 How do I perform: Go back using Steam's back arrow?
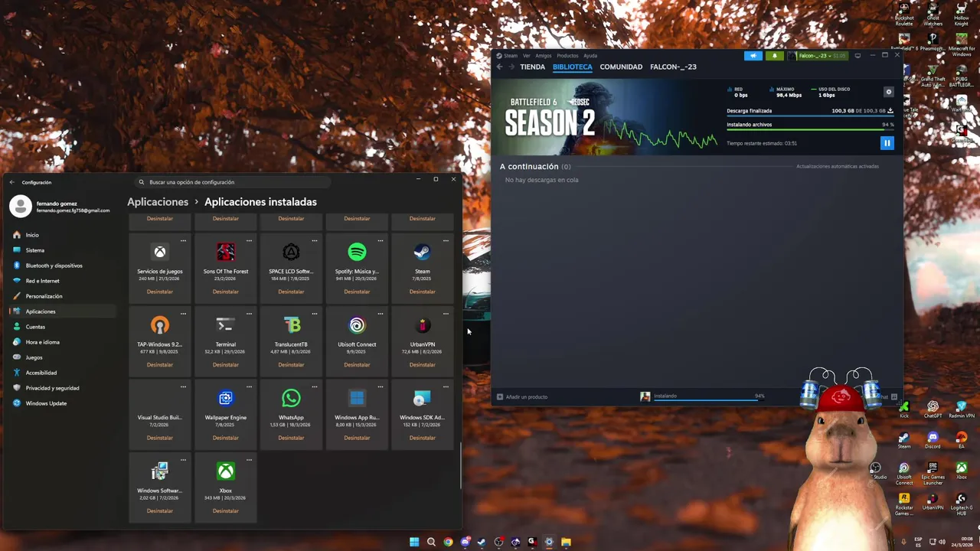pos(499,67)
